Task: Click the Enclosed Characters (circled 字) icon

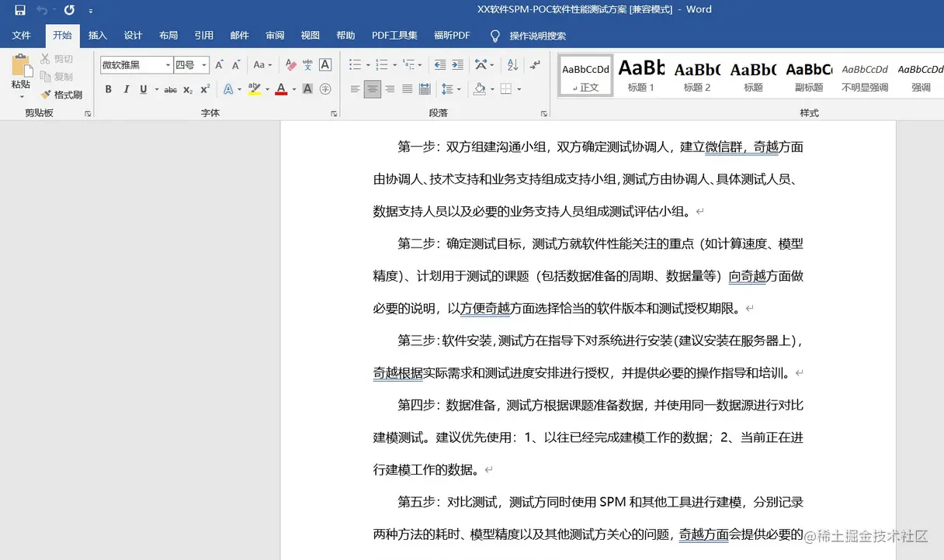Action: click(x=325, y=89)
